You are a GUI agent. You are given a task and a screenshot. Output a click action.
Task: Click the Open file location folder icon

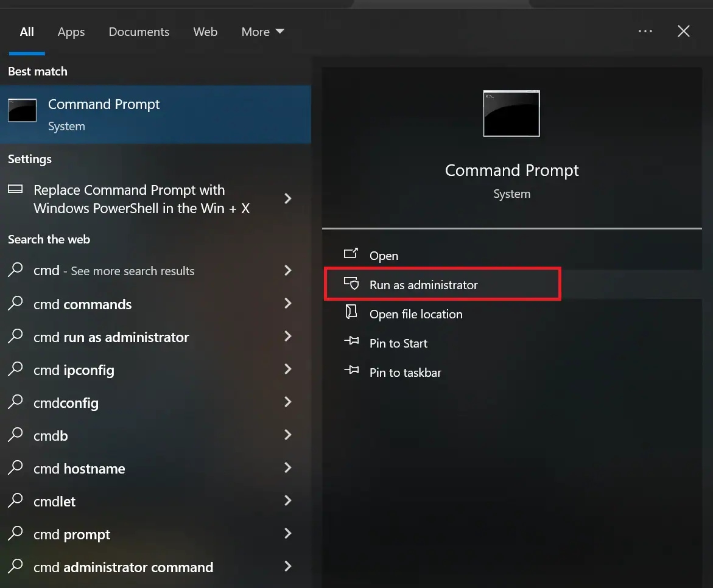click(351, 313)
